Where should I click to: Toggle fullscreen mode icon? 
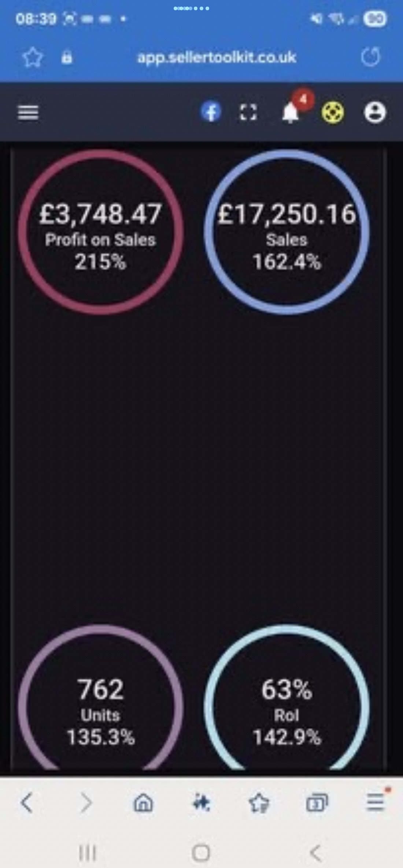[x=248, y=112]
